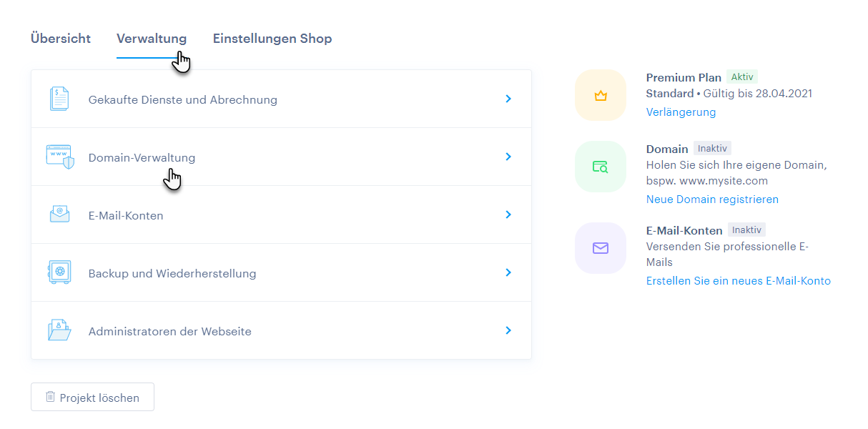Click the purple E-Mail envelope icon
The width and height of the screenshot is (868, 429).
point(601,248)
